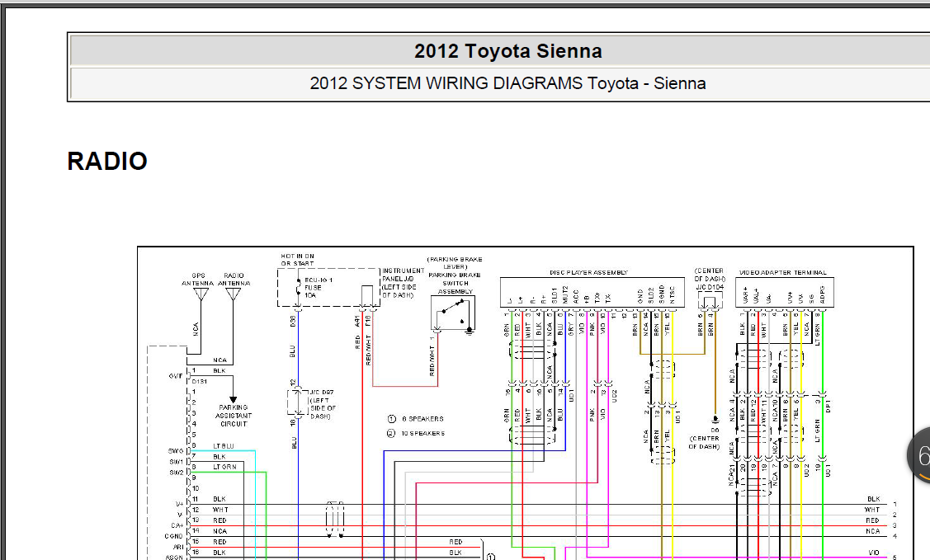Click the circled 10 speakers legend marker

pos(391,433)
